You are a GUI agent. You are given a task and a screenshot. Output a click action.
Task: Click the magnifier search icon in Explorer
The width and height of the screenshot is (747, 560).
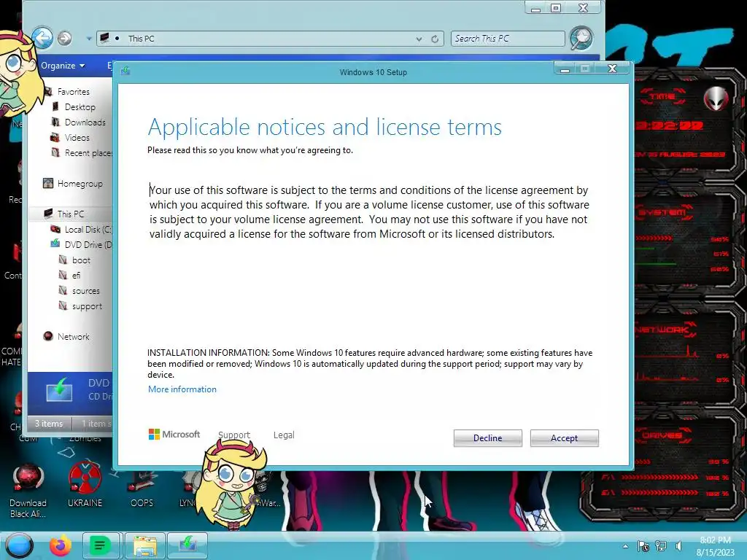point(581,38)
